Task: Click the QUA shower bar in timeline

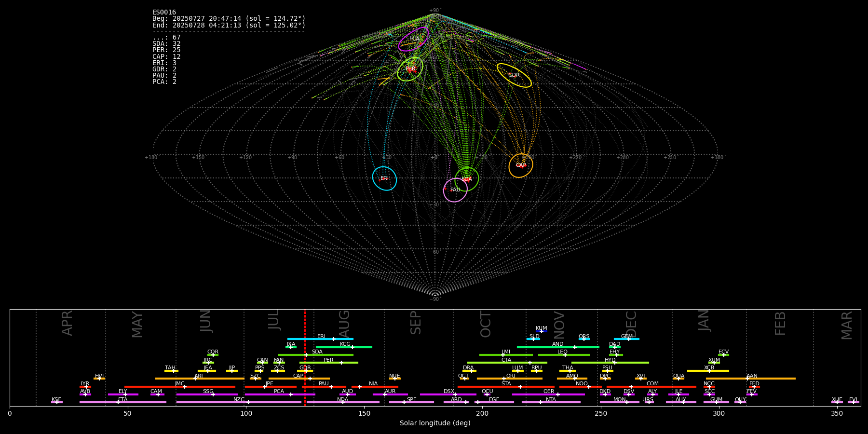Action: tap(678, 379)
